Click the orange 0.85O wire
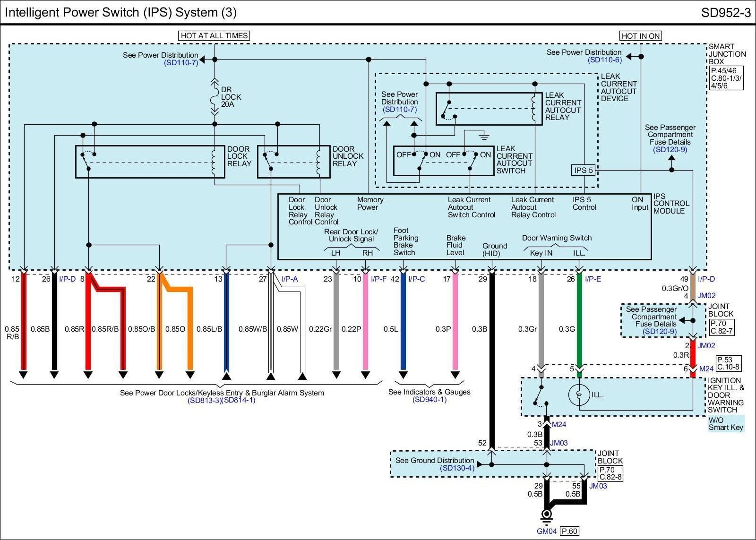 click(x=190, y=328)
